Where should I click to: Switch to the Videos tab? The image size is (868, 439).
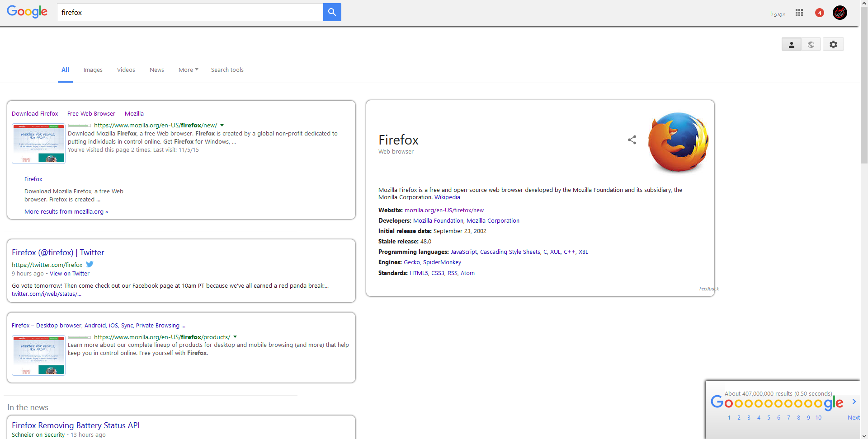coord(126,70)
